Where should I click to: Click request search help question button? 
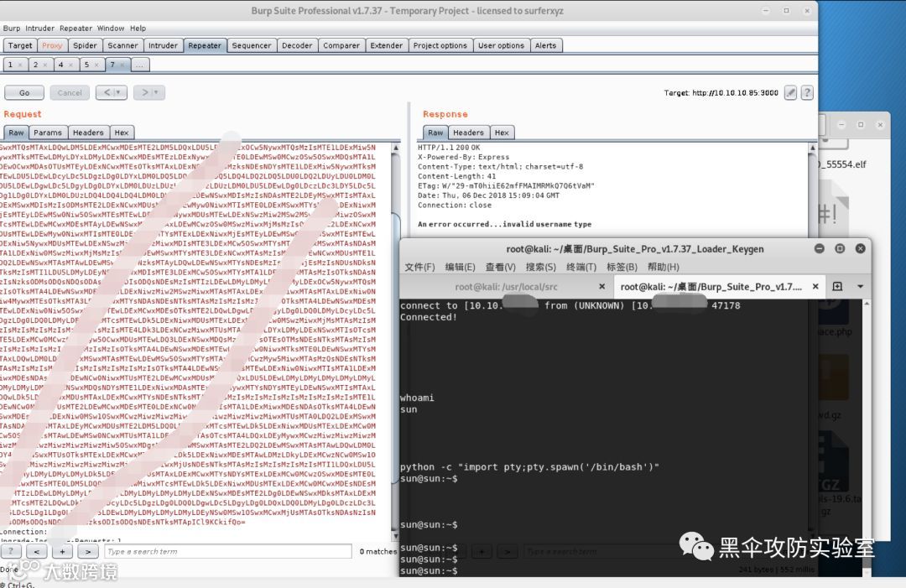point(11,552)
